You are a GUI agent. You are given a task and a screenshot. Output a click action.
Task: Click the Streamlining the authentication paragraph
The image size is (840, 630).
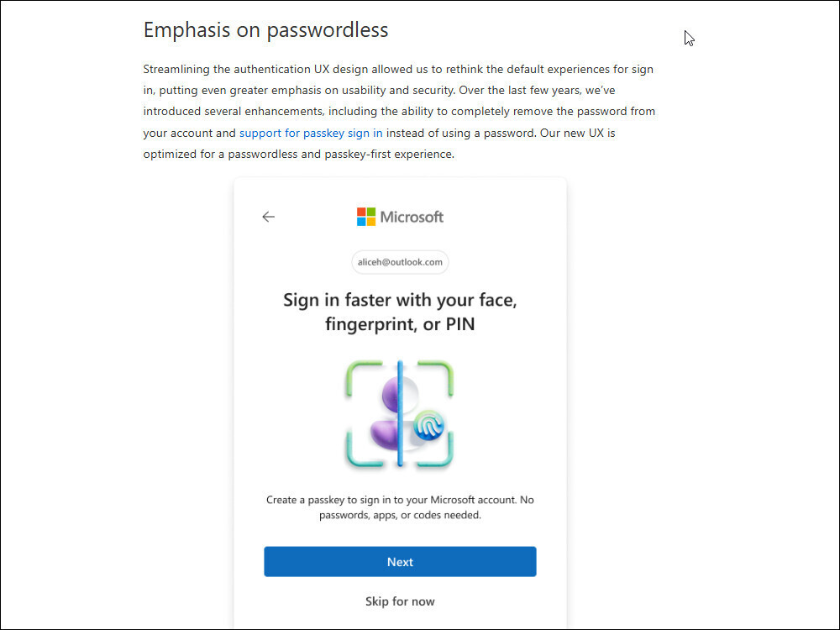(399, 112)
